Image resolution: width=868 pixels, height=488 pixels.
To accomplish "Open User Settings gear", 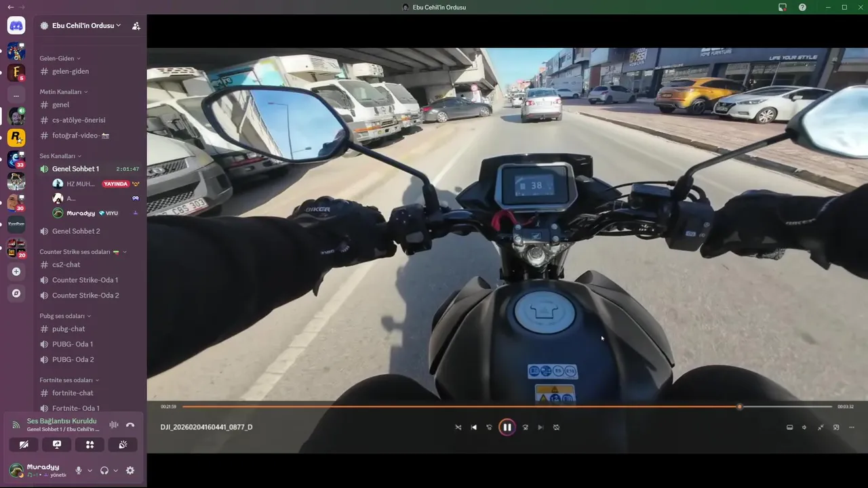I will coord(130,470).
